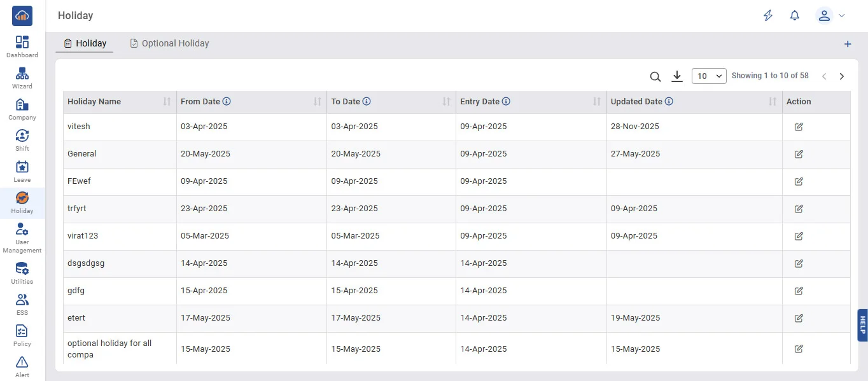Image resolution: width=868 pixels, height=381 pixels.
Task: Sort by Holiday Name column
Action: coord(167,102)
